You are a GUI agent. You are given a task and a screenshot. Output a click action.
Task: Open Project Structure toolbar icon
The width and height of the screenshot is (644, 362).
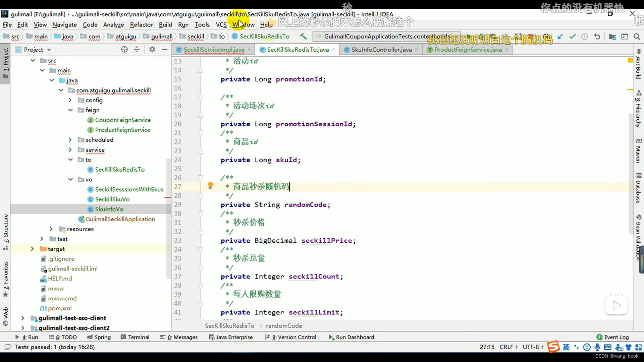click(612, 37)
